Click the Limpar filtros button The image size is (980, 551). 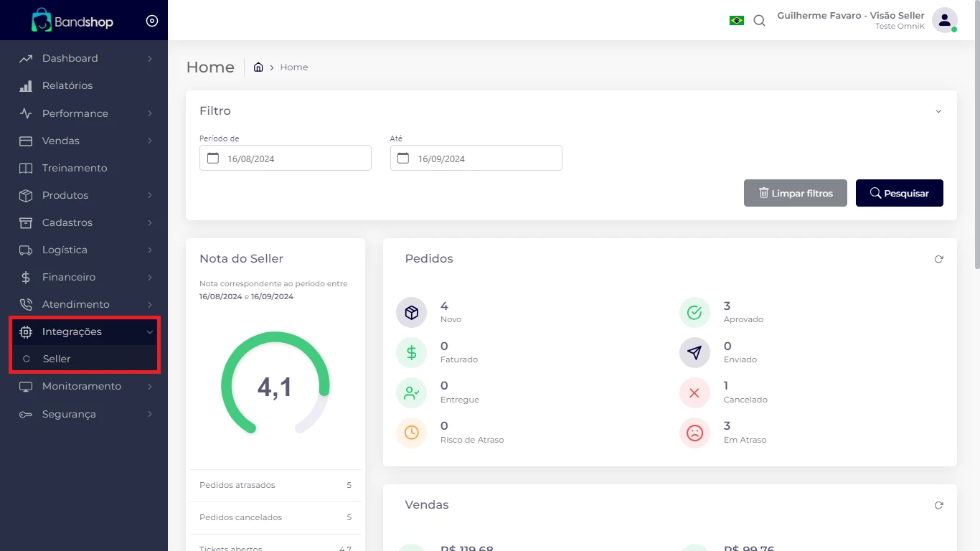point(795,193)
